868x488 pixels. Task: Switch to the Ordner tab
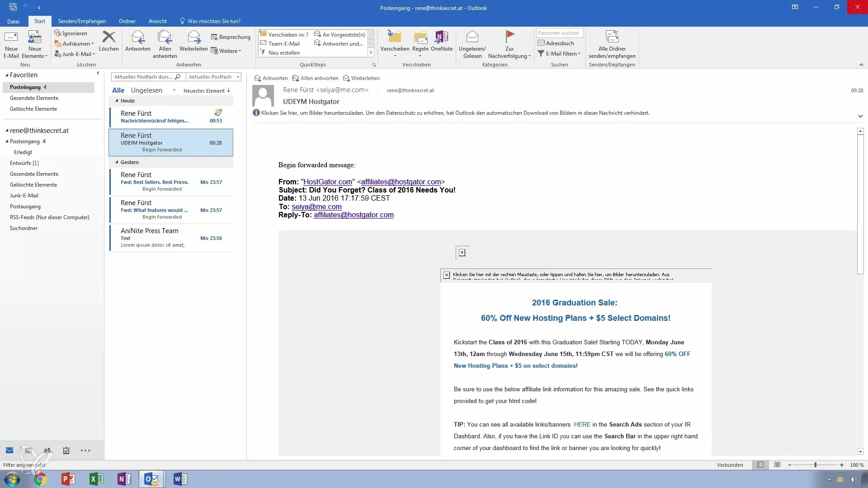pyautogui.click(x=127, y=21)
